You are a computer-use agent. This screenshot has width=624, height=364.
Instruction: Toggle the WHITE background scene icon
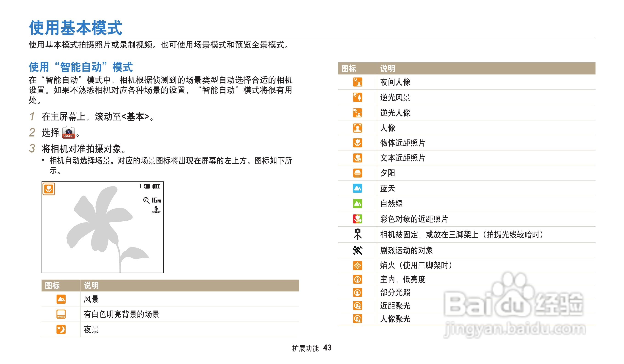point(61,314)
